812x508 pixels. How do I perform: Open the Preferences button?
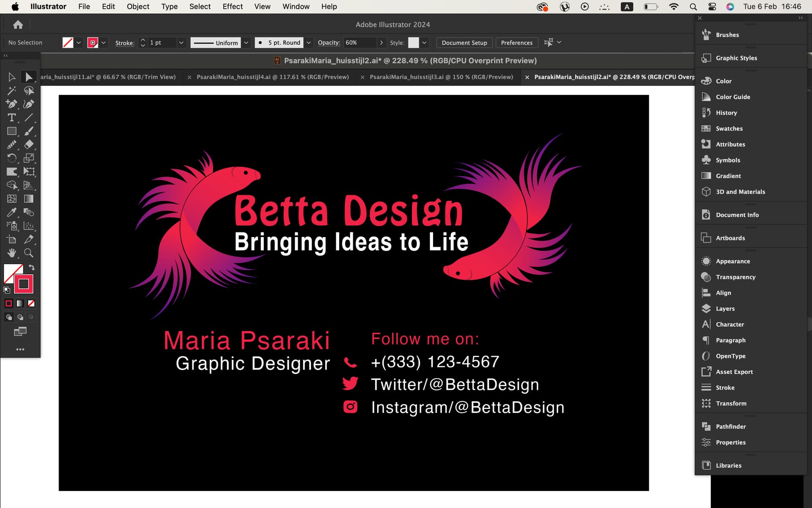point(516,43)
